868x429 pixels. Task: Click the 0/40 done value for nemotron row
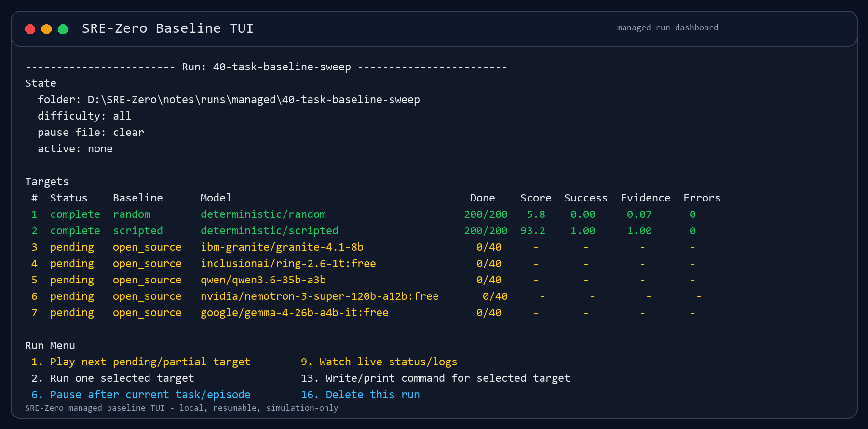pyautogui.click(x=495, y=296)
